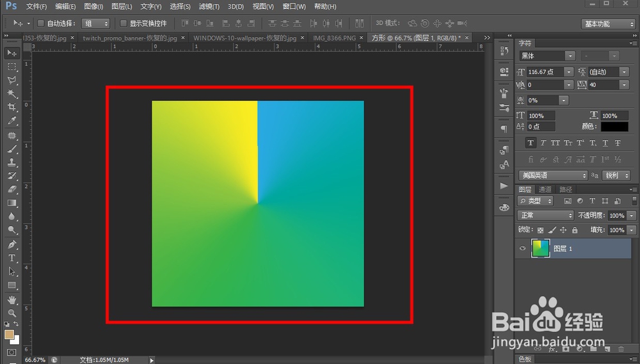Switch to the 路径 tab
The image size is (640, 364).
(566, 189)
